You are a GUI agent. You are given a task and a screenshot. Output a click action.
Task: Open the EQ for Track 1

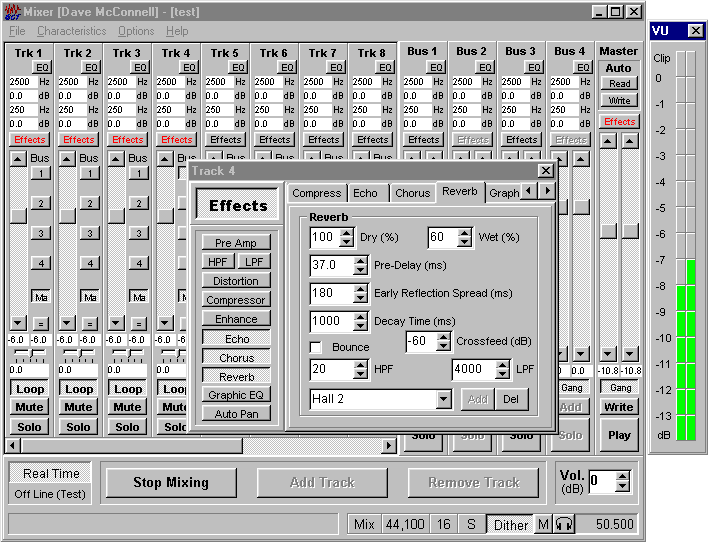click(41, 67)
